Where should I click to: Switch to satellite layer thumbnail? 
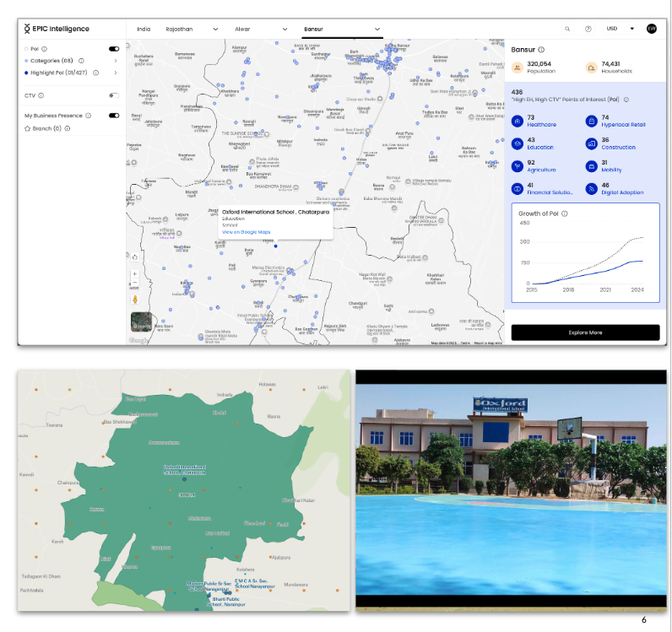(x=142, y=321)
